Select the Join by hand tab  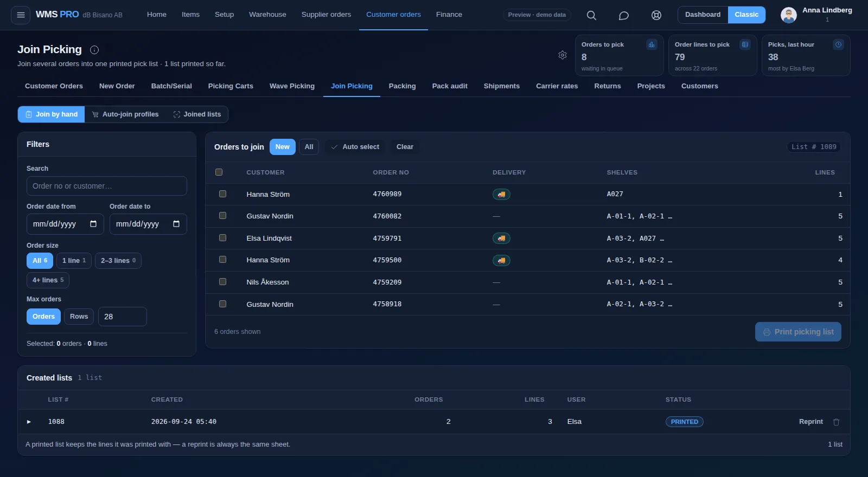tap(52, 114)
